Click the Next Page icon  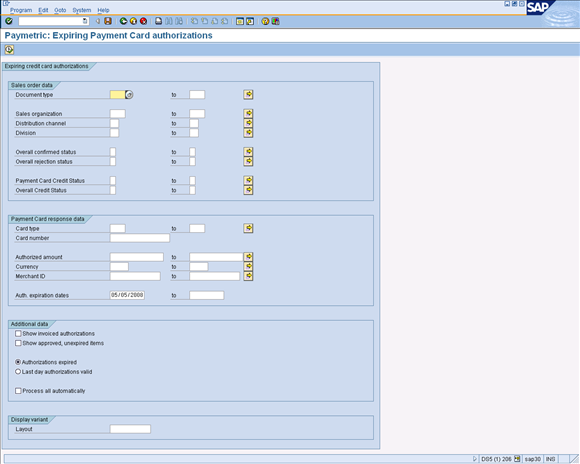(x=214, y=21)
